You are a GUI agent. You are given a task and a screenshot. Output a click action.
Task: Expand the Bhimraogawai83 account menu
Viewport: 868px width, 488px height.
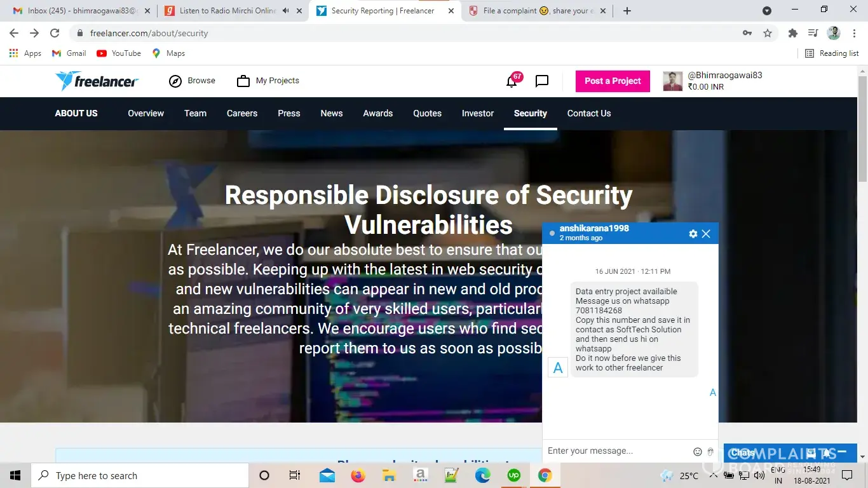pos(712,81)
